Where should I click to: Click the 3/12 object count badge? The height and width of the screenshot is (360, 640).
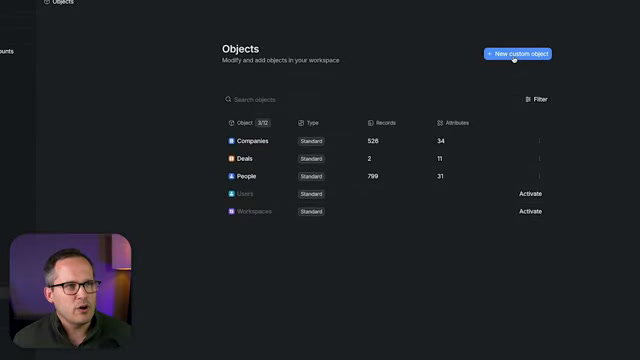pos(263,123)
